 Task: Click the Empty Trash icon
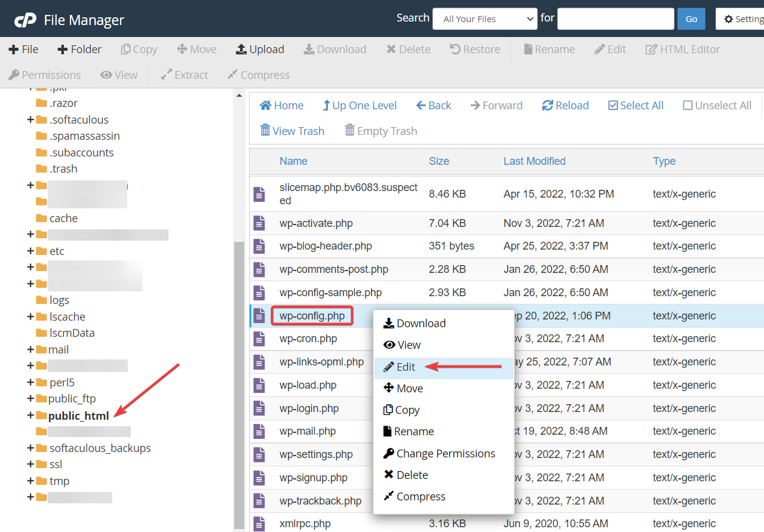(380, 130)
